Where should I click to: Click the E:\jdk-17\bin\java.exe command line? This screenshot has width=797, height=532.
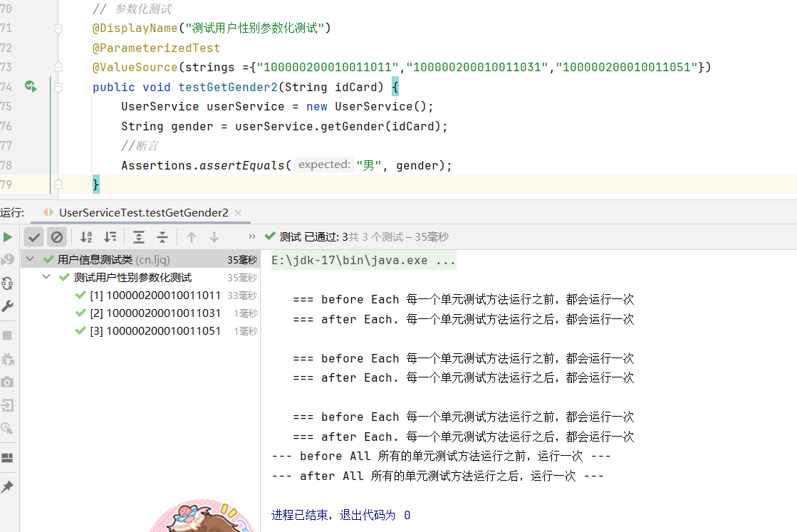point(363,260)
